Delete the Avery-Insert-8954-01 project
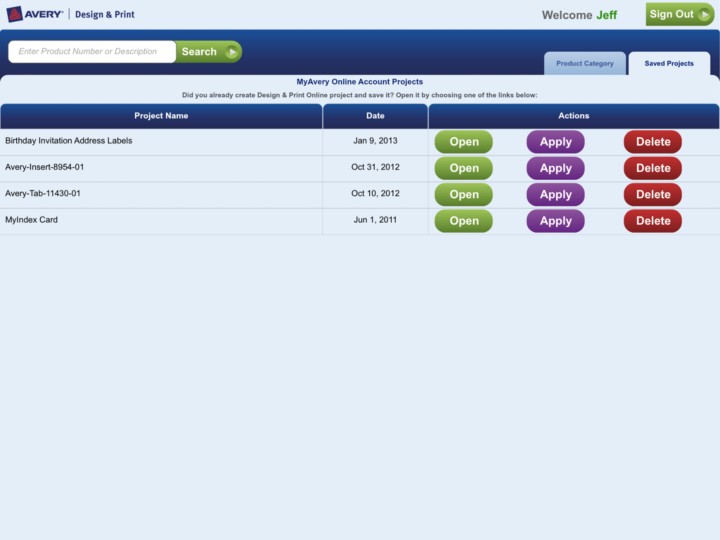 pyautogui.click(x=652, y=168)
